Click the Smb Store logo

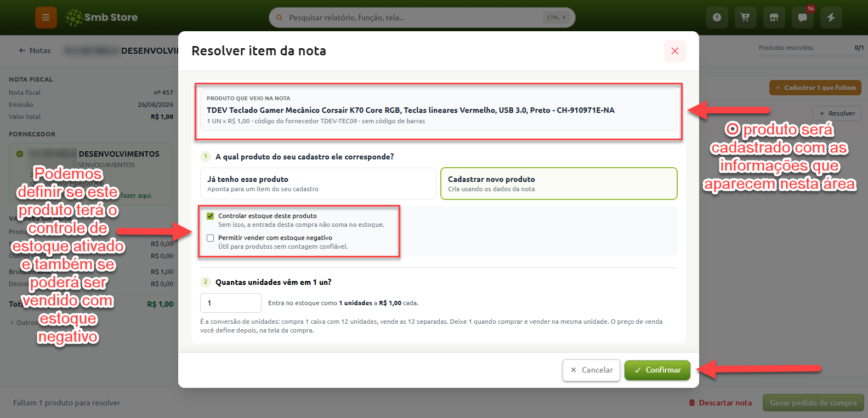click(x=101, y=18)
